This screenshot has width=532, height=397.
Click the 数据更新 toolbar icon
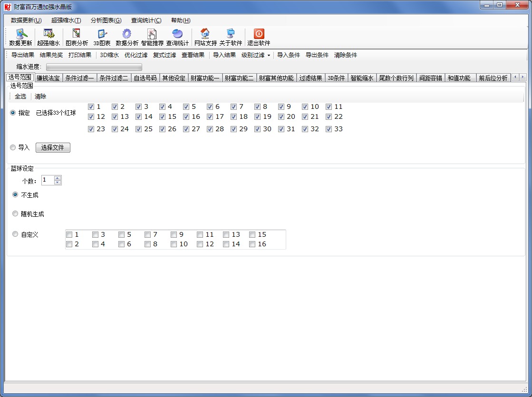pos(21,34)
